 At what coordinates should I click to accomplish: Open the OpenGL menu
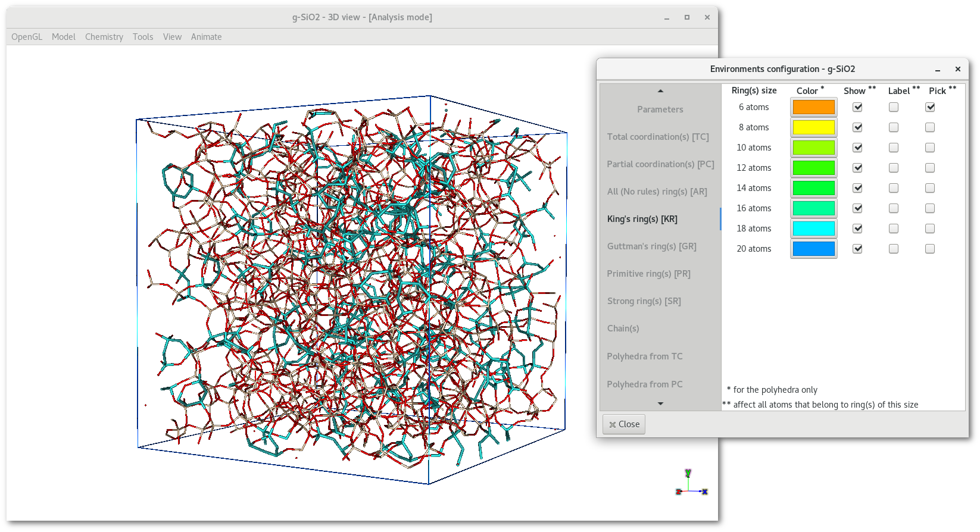coord(27,37)
